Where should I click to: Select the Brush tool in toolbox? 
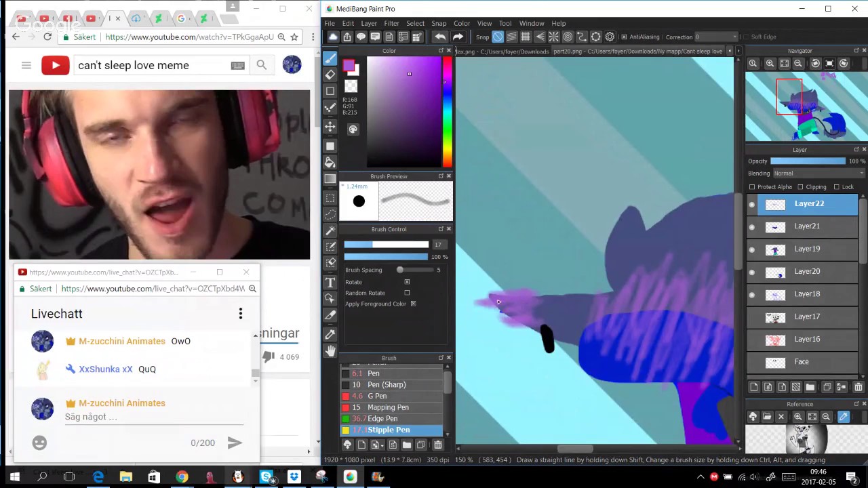tap(330, 58)
